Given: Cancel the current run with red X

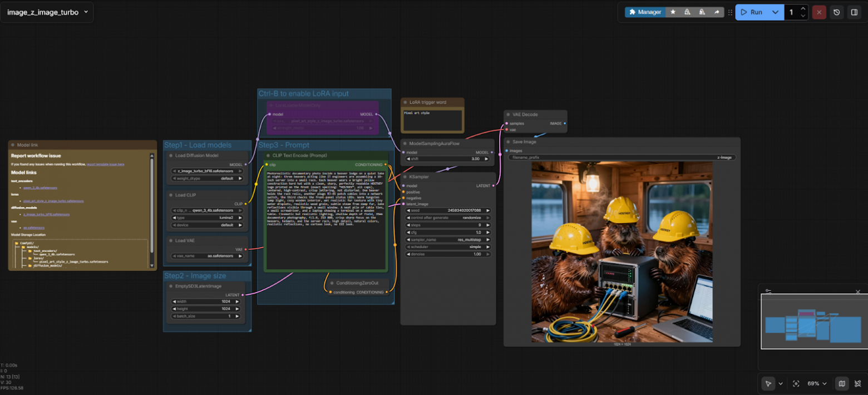Looking at the screenshot, I should 818,12.
